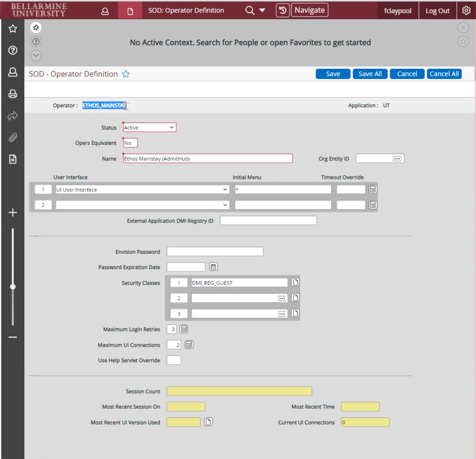Open the Status dropdown
The image size is (476, 459).
150,128
